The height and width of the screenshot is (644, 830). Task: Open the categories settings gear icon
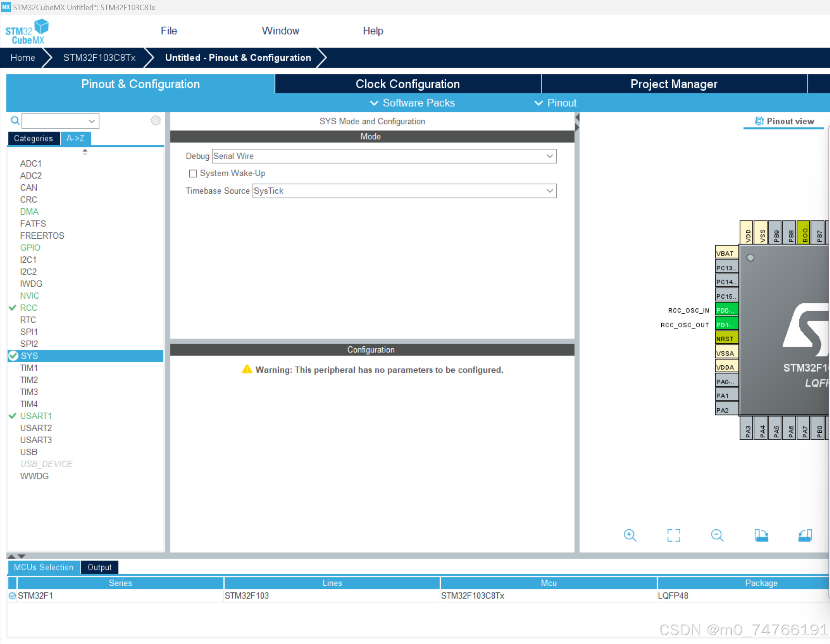pyautogui.click(x=156, y=121)
